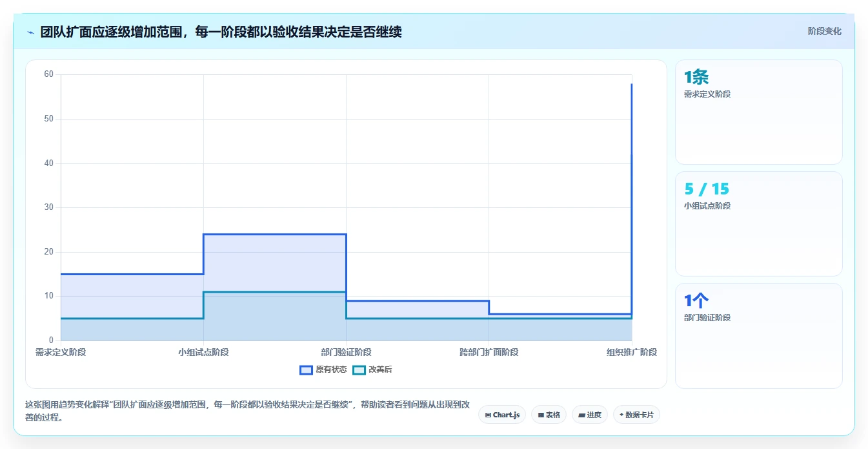Click the Chart.js tag
868x449 pixels.
point(502,415)
